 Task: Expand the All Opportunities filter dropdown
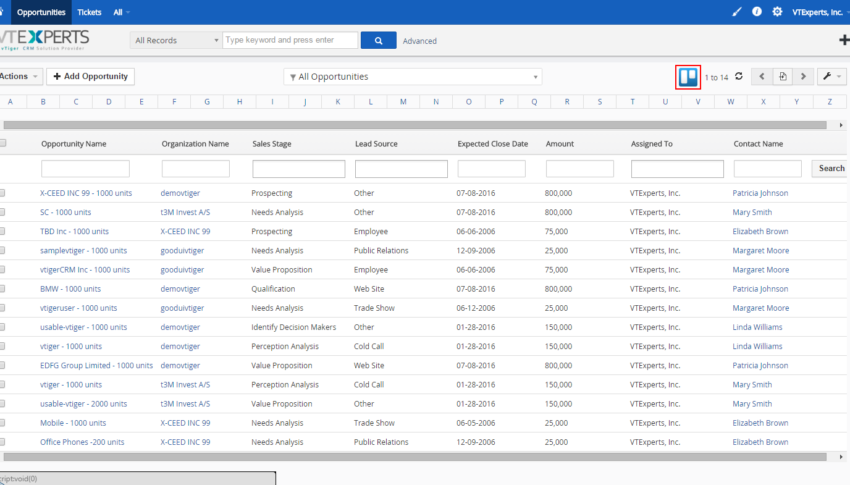(x=413, y=77)
